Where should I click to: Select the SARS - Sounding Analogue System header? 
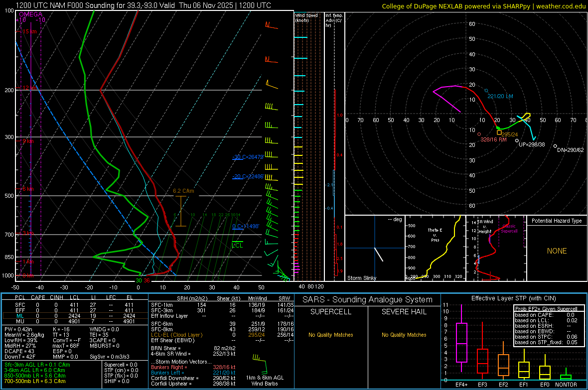click(x=368, y=300)
